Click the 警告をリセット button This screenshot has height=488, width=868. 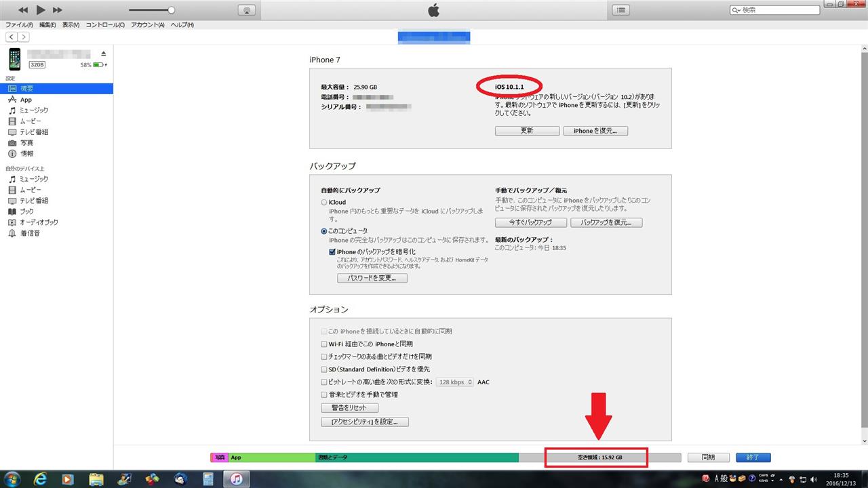coord(349,408)
